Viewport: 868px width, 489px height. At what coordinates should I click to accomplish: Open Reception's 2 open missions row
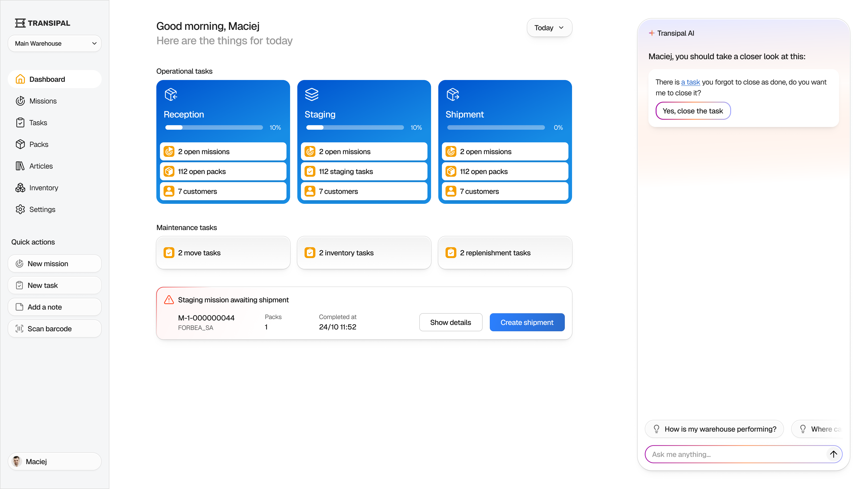pos(223,152)
